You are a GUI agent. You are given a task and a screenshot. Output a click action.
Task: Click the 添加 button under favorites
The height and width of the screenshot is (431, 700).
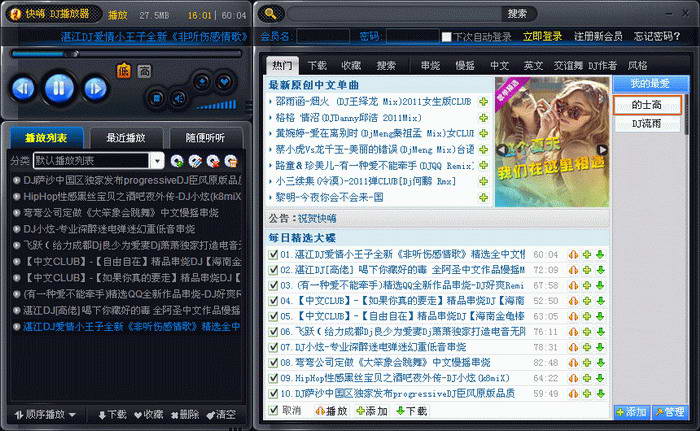[x=632, y=412]
